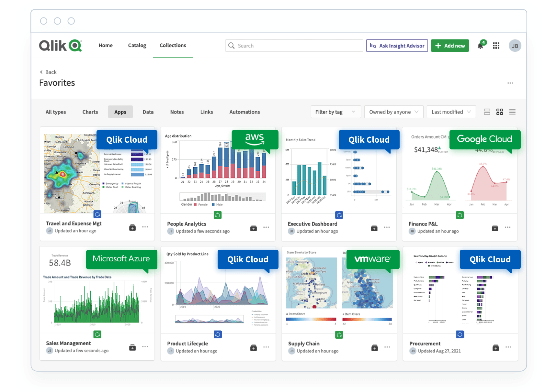Viewport: 557px width, 392px height.
Task: Open the Catalog tab
Action: pos(137,46)
